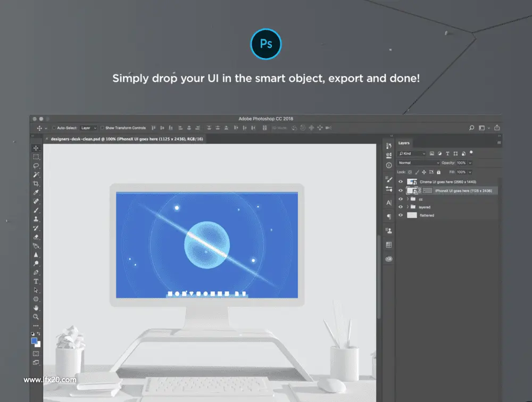Select the Healing Brush tool
This screenshot has width=532, height=402.
pyautogui.click(x=36, y=201)
